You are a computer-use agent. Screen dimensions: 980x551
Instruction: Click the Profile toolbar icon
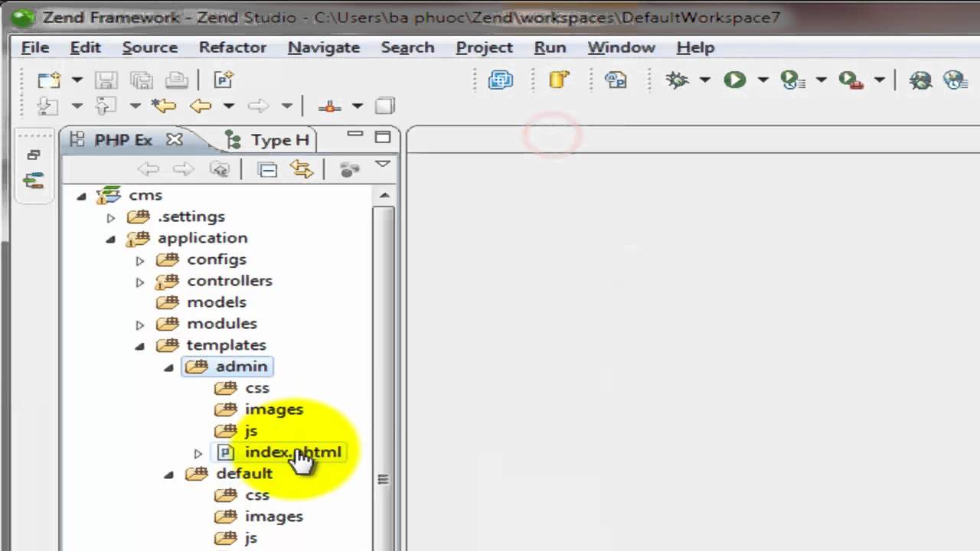[x=792, y=80]
